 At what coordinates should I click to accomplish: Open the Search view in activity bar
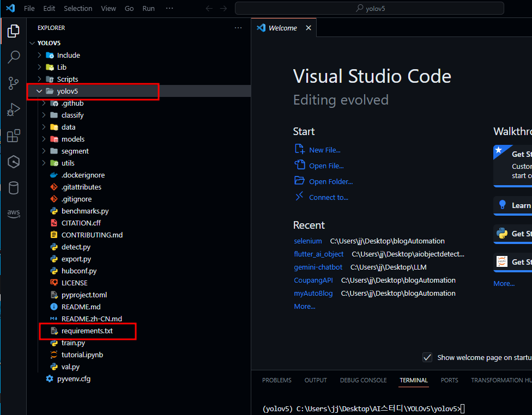click(13, 57)
